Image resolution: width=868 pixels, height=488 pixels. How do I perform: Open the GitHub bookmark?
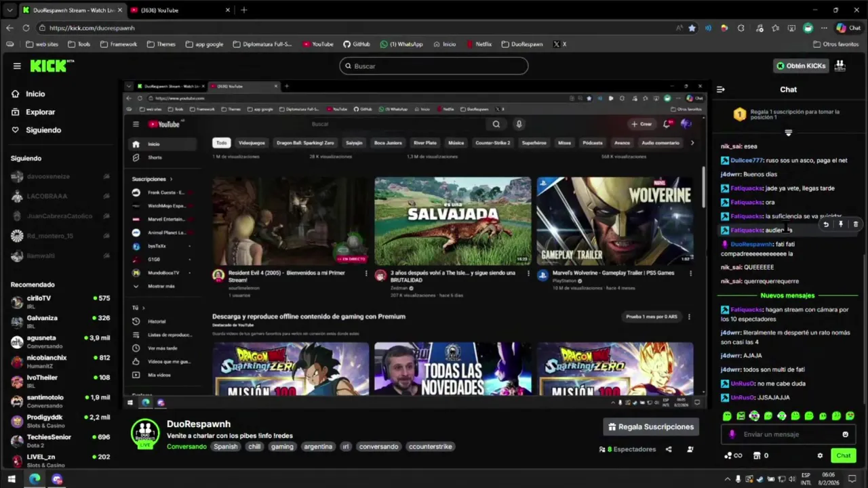coord(357,44)
